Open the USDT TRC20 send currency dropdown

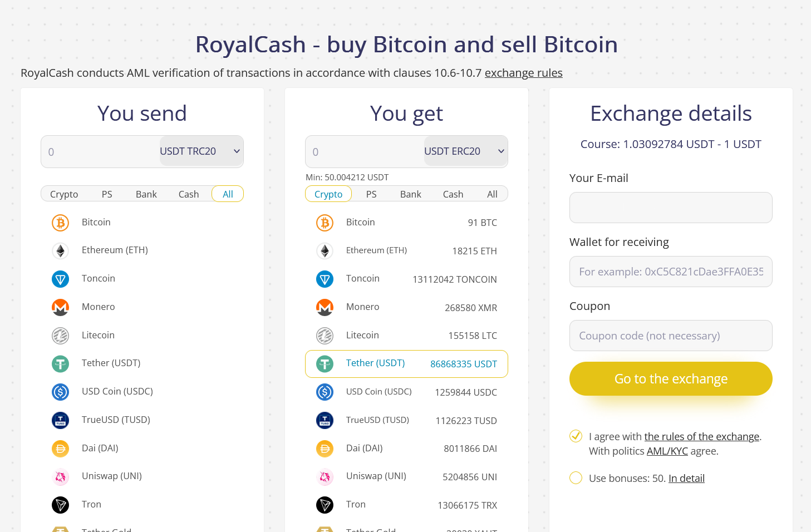(200, 151)
